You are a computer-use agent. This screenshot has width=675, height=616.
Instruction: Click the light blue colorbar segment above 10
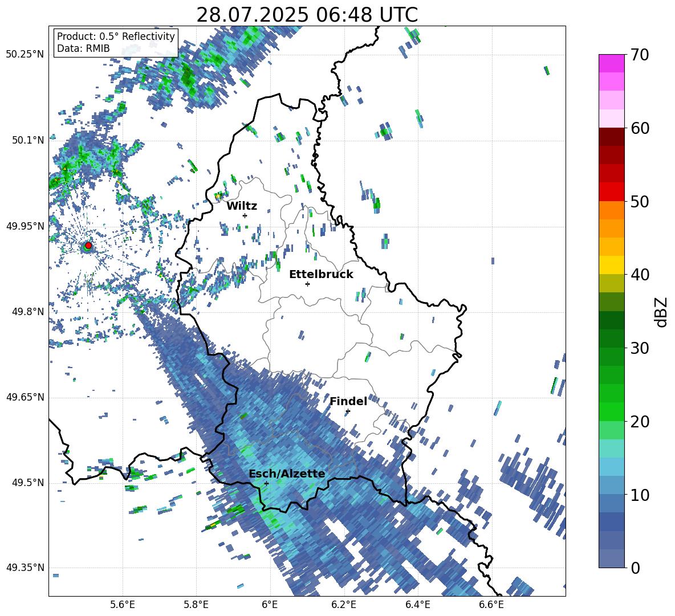(x=611, y=485)
